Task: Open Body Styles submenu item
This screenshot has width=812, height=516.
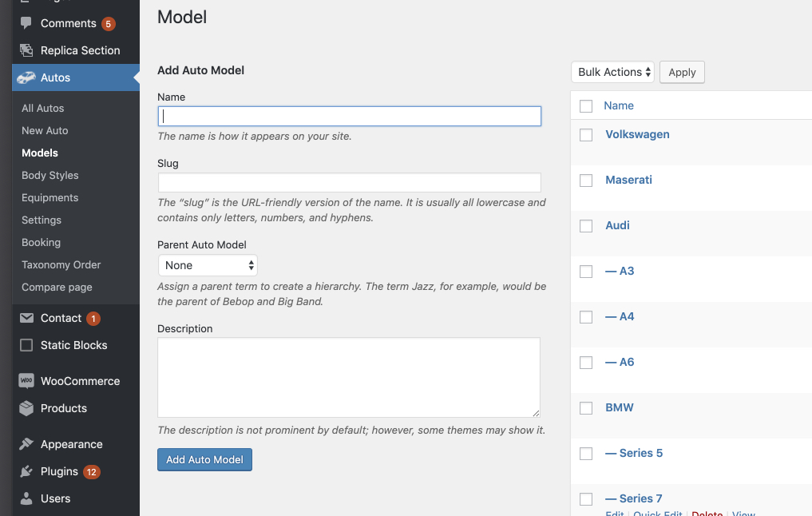Action: (50, 175)
